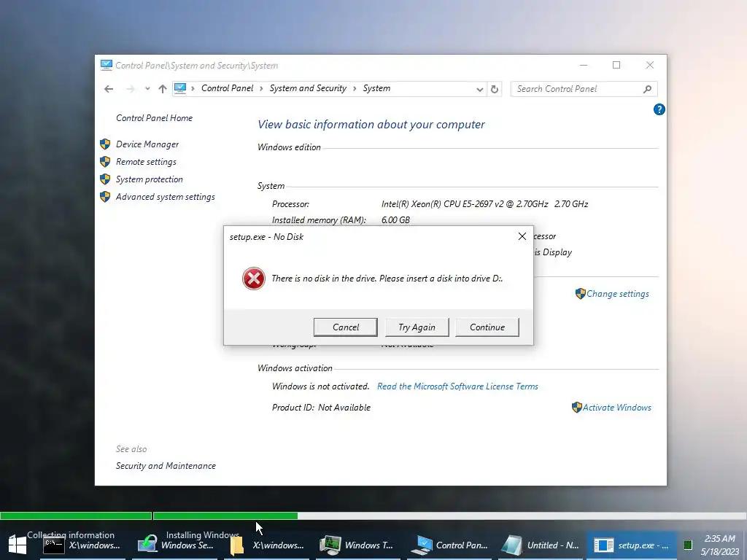
Task: Click the Control Panel title bar icon
Action: 107,65
